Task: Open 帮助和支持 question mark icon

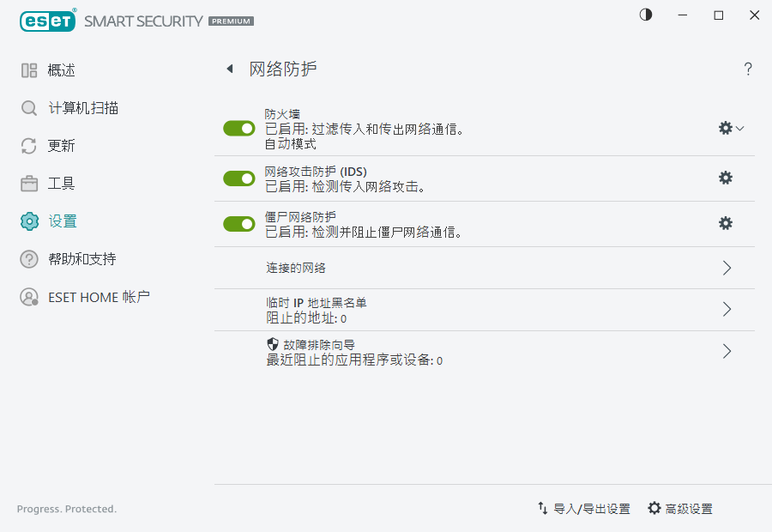Action: click(28, 258)
